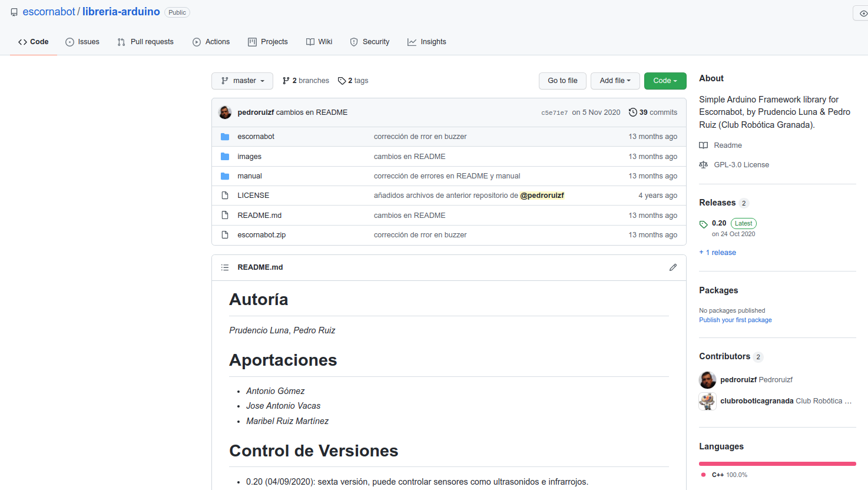Open the escornabot.zip file name
Viewport: 868px width, 490px height.
point(261,235)
